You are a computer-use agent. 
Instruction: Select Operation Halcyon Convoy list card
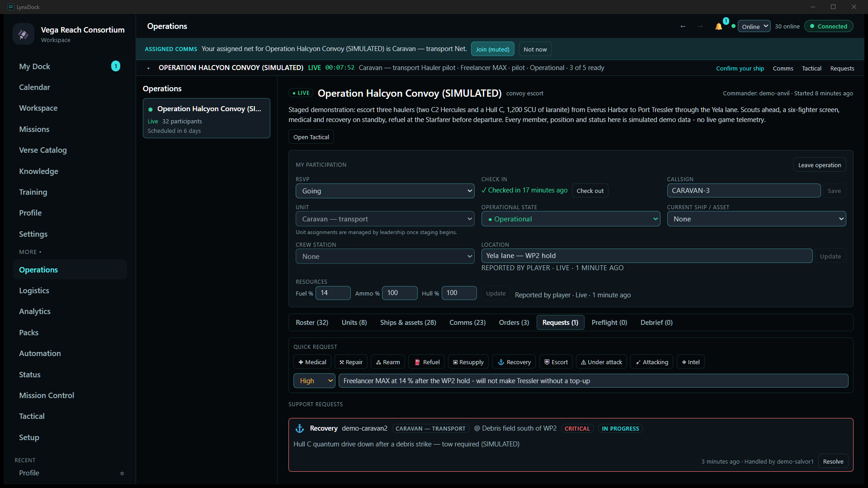tap(207, 118)
